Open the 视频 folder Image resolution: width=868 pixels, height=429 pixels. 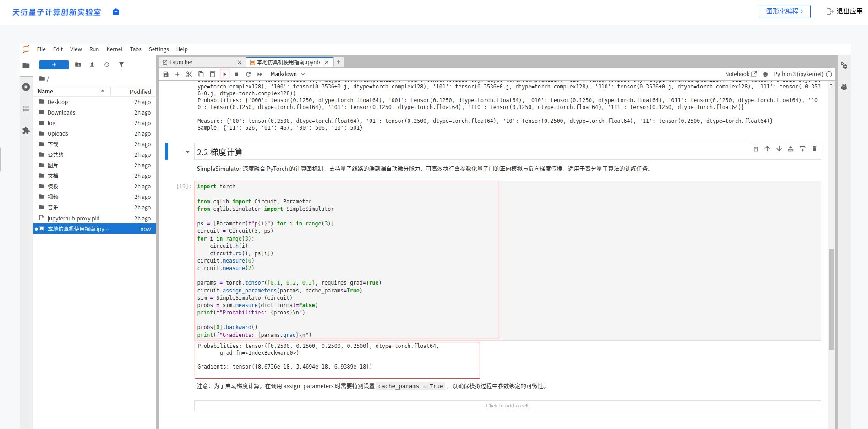(x=94, y=197)
